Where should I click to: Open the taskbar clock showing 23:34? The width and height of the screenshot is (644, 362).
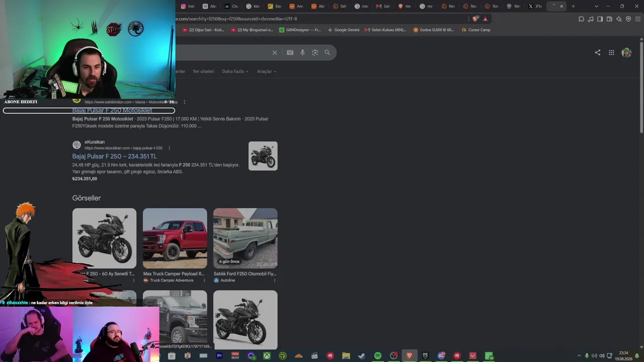[624, 356]
